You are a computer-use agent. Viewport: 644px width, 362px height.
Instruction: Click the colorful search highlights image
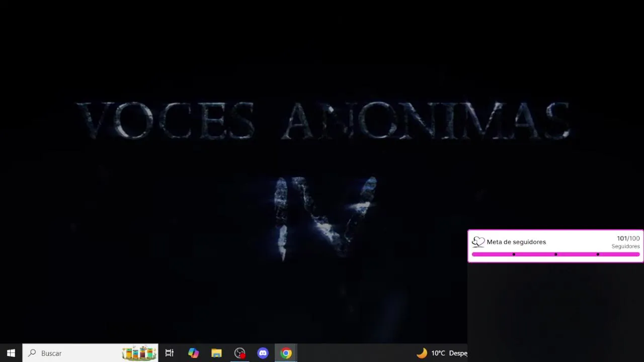(x=139, y=353)
